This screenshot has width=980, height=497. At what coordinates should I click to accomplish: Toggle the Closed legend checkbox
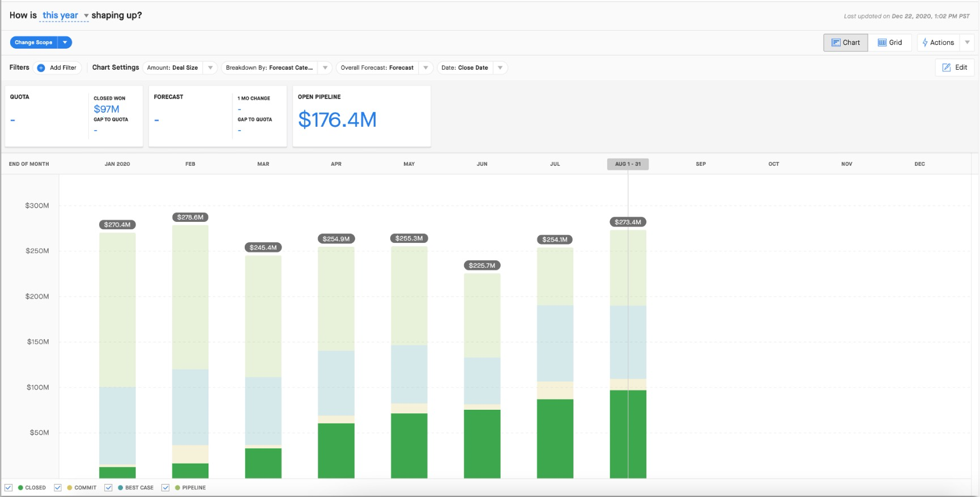[8, 487]
